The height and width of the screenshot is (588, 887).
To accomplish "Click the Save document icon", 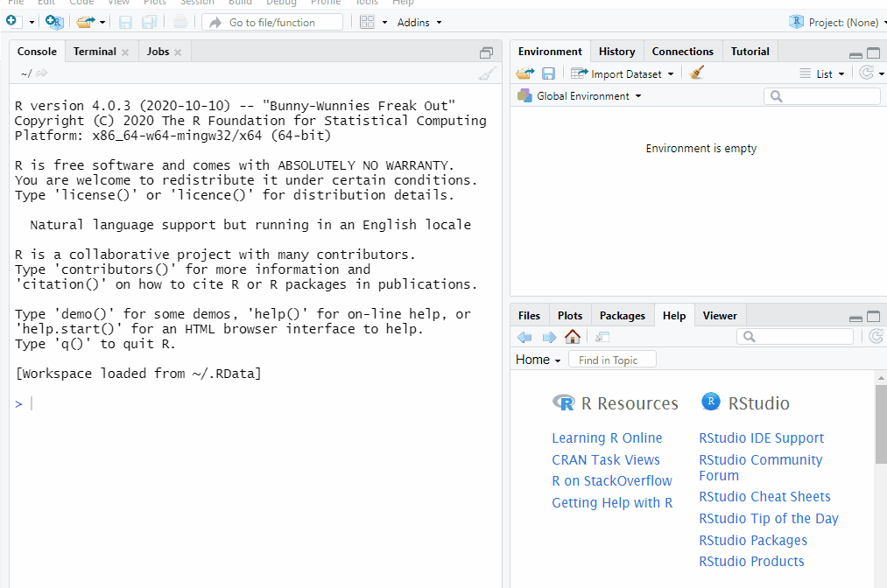I will coord(125,22).
